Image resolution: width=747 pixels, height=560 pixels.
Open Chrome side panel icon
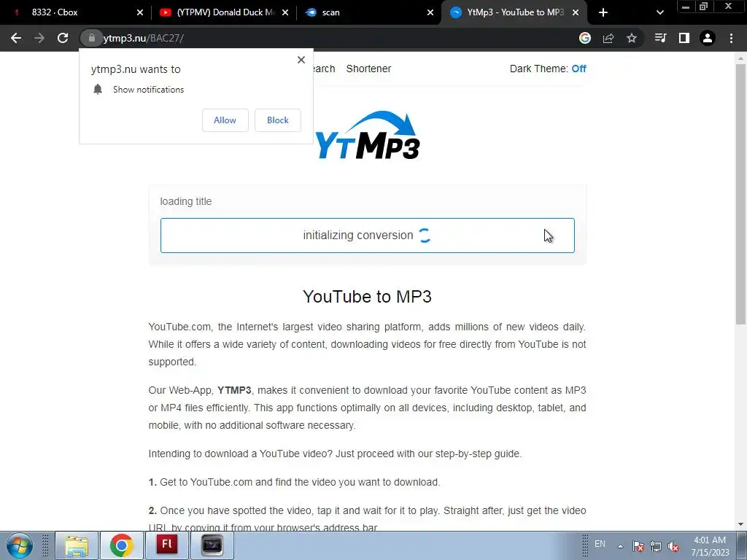pyautogui.click(x=684, y=38)
